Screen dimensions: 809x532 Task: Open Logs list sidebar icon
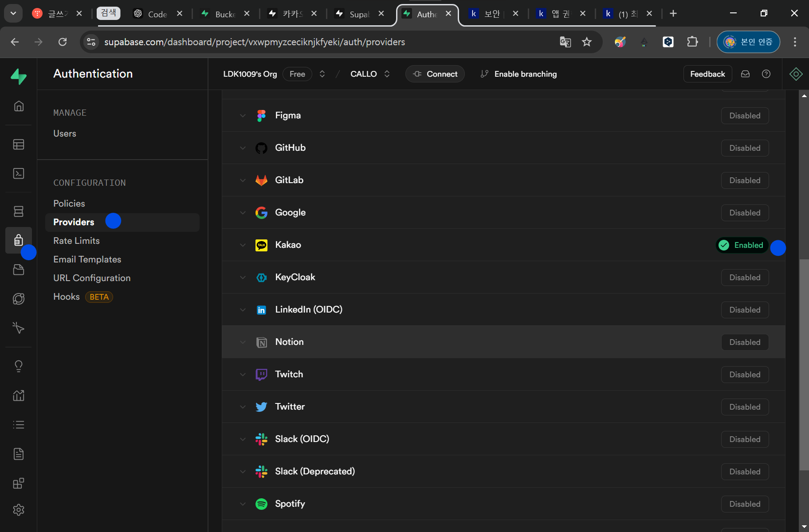click(x=19, y=425)
